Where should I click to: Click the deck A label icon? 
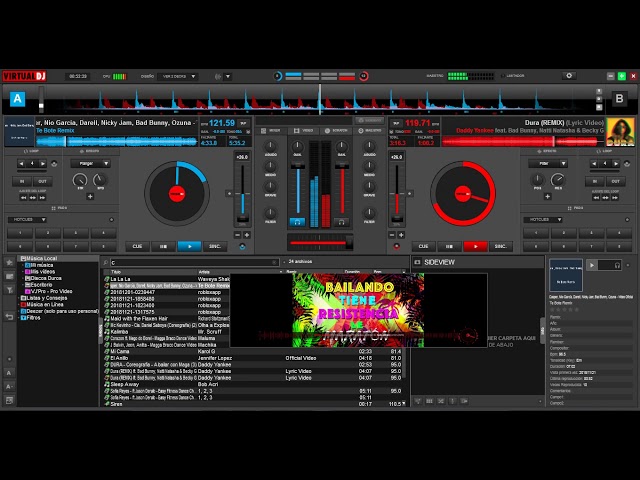[x=18, y=99]
